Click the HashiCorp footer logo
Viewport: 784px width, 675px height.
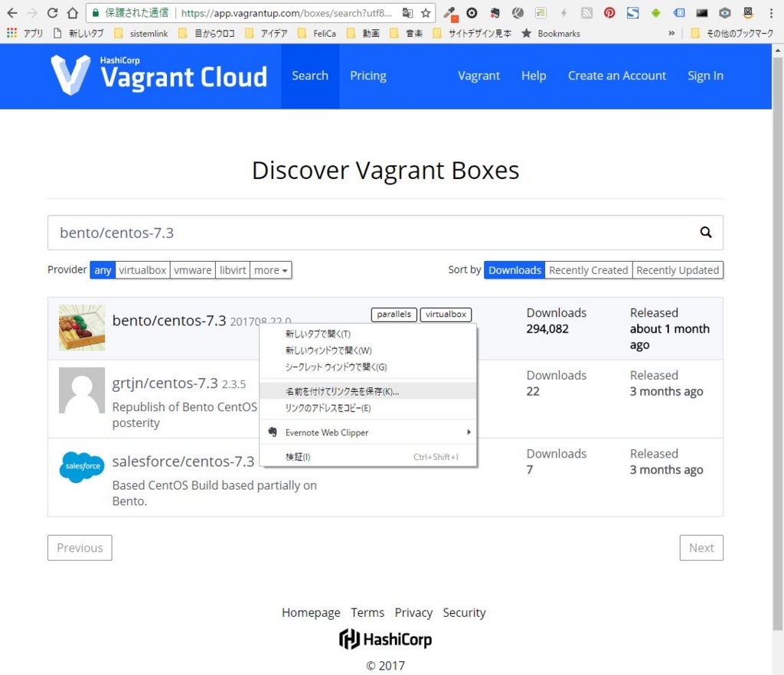[386, 638]
